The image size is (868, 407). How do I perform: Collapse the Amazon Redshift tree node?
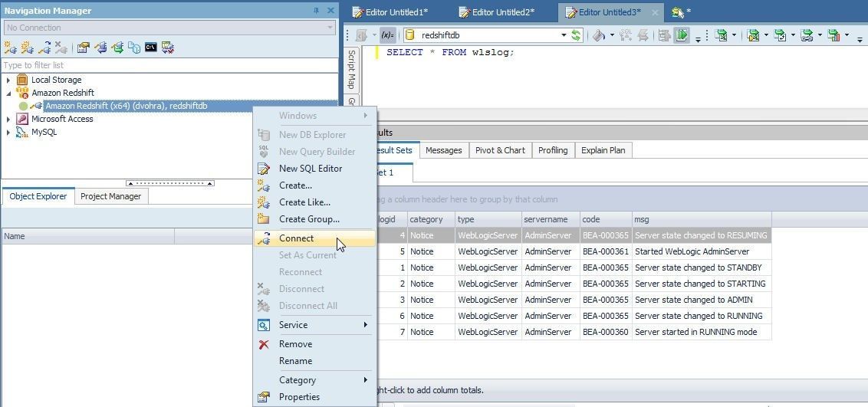point(8,93)
